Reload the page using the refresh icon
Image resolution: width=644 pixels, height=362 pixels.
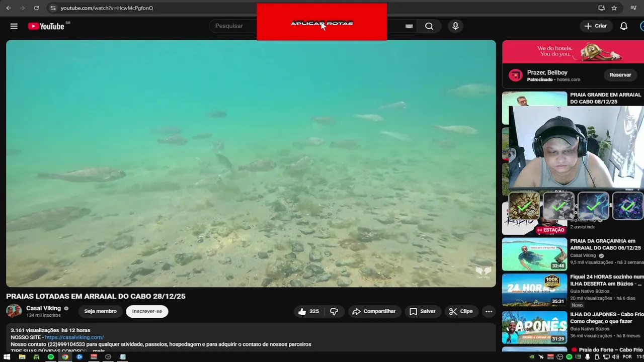tap(36, 8)
